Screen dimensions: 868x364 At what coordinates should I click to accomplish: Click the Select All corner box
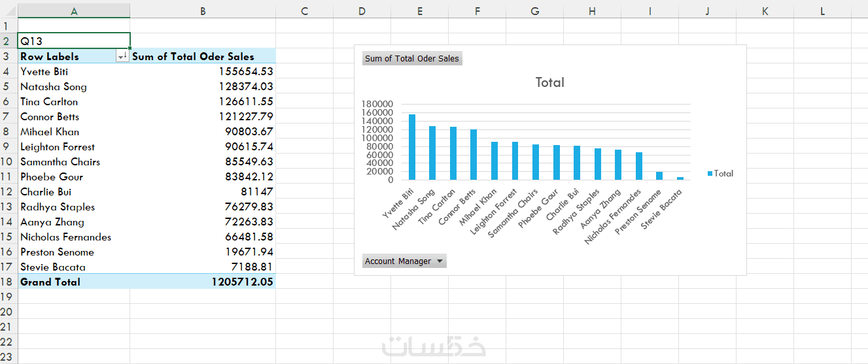pyautogui.click(x=9, y=11)
